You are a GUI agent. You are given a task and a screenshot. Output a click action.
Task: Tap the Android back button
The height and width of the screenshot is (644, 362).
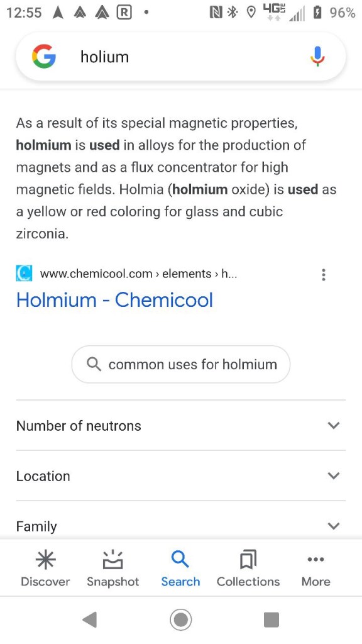(x=89, y=619)
